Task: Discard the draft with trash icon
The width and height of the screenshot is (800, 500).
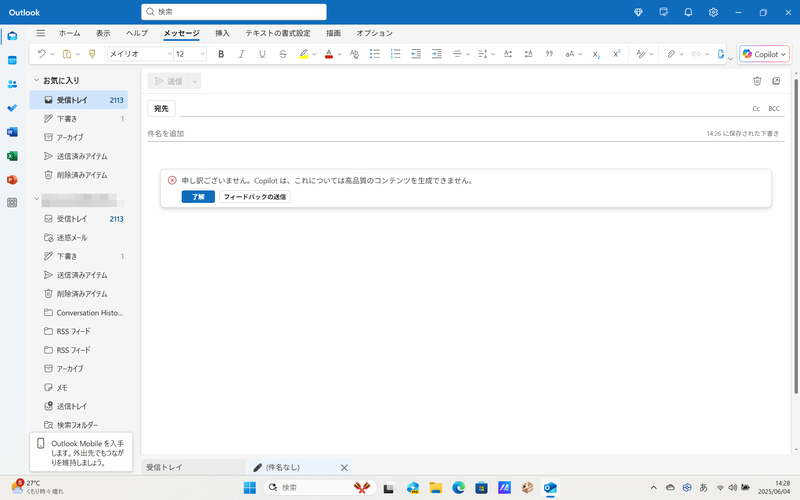Action: click(x=757, y=81)
